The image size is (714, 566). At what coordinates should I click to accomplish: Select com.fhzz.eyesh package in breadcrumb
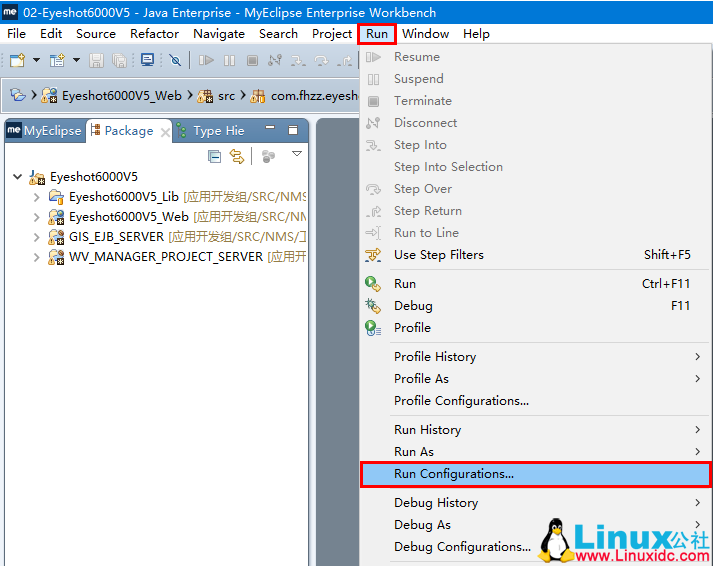coord(304,96)
